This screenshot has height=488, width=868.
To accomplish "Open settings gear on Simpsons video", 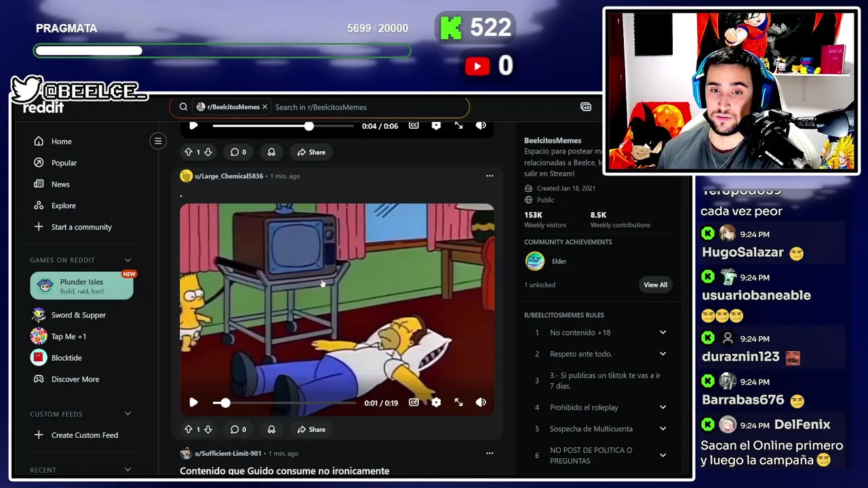I will point(436,403).
